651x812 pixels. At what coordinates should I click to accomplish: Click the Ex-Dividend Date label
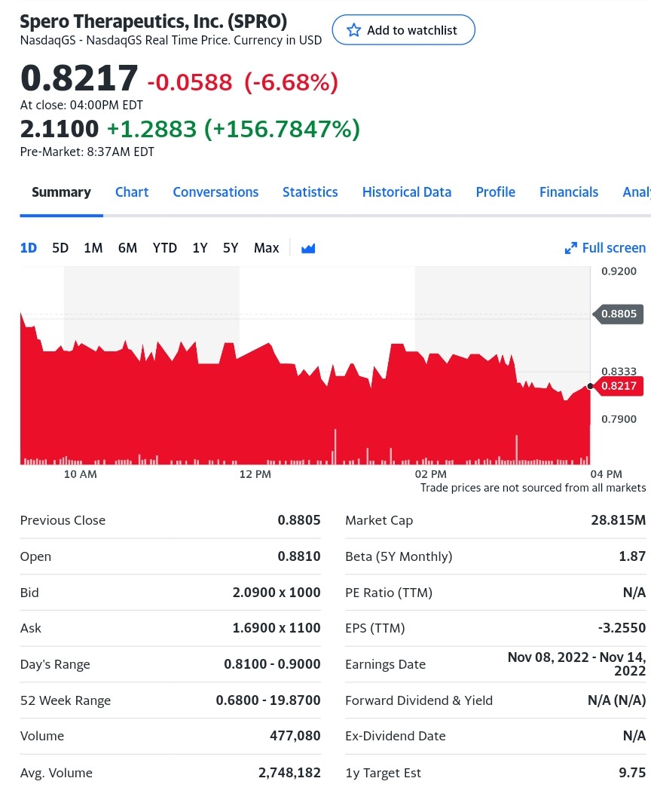[x=396, y=736]
